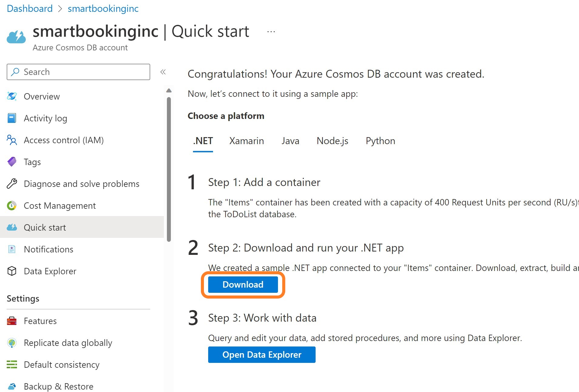
Task: Select the Python platform tab
Action: coord(380,141)
